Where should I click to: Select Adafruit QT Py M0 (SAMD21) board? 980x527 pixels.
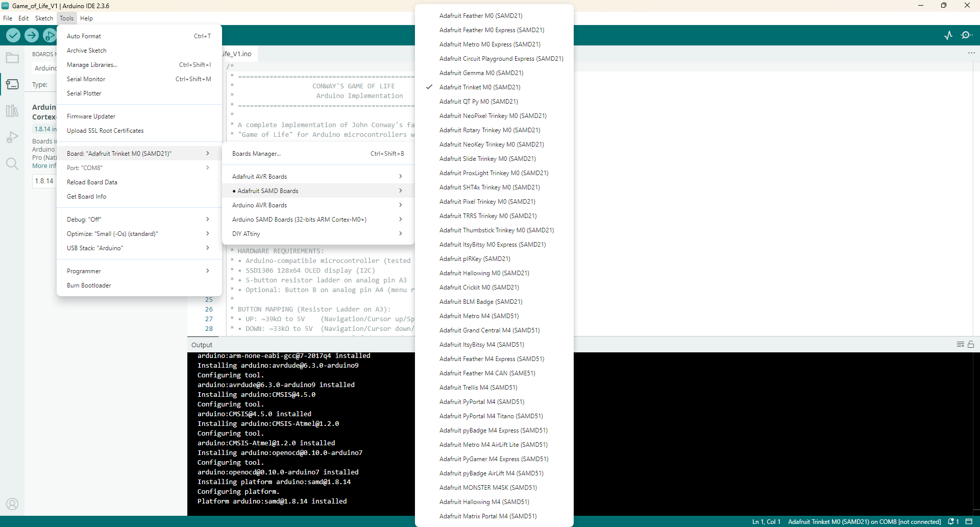click(494, 102)
